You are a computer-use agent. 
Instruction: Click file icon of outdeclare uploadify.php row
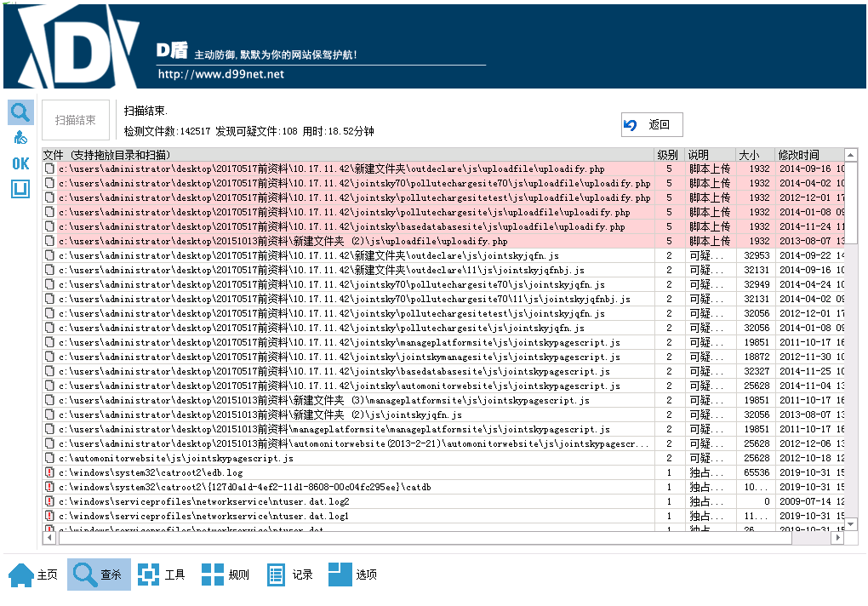click(x=49, y=169)
